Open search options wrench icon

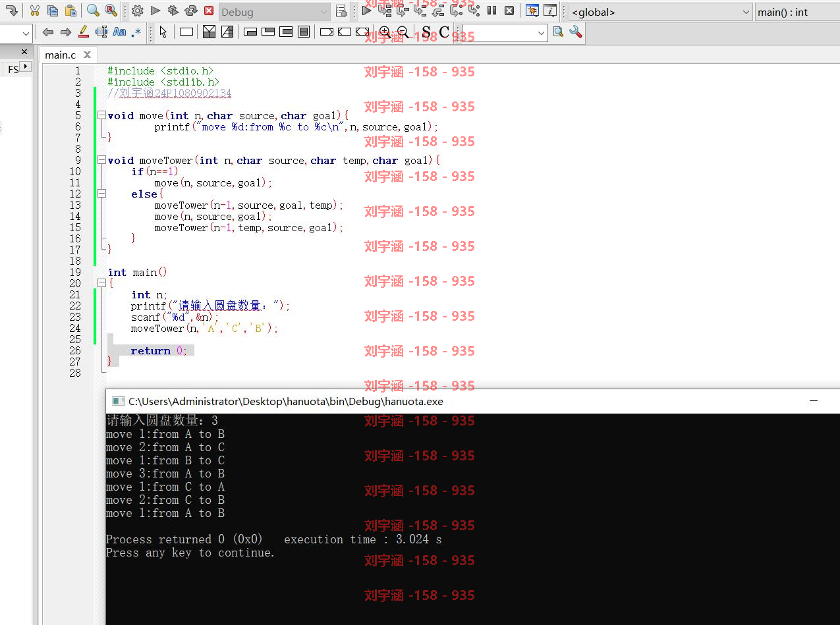coord(576,32)
